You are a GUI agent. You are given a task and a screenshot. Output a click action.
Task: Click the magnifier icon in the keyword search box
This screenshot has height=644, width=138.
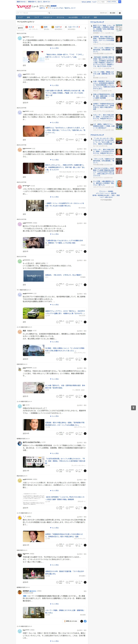tap(49, 13)
